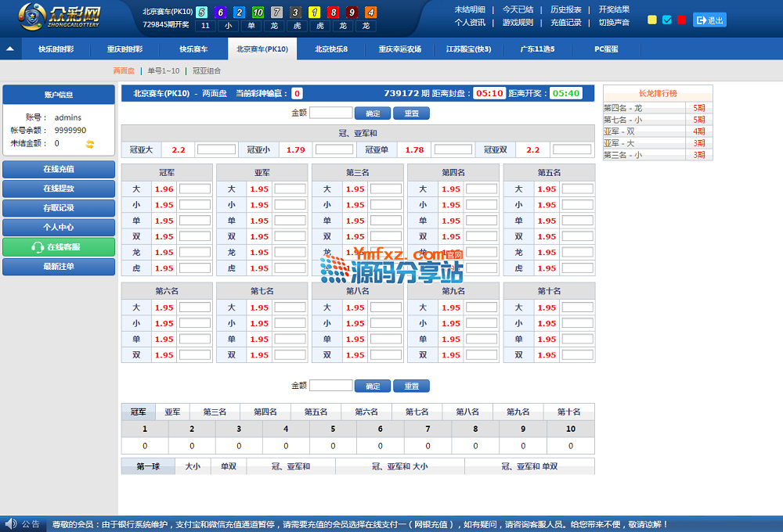Select the 亚军 tab in results table
This screenshot has width=783, height=532.
pyautogui.click(x=172, y=412)
